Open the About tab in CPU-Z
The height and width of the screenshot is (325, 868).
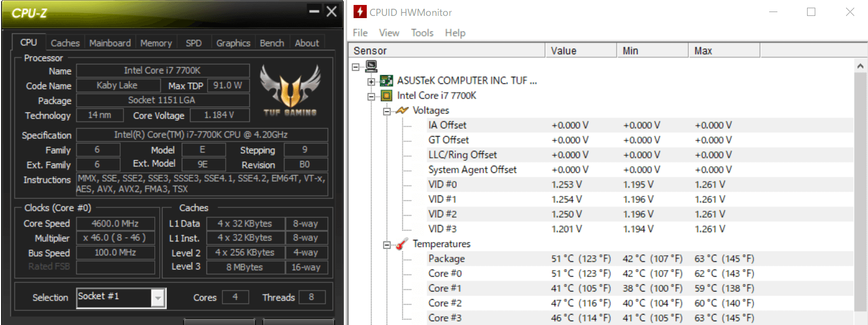(x=306, y=43)
